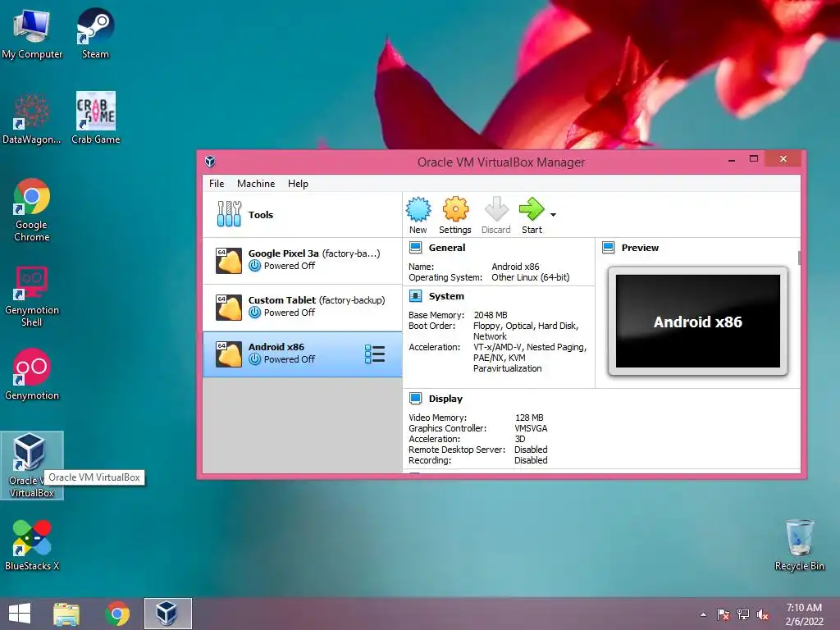Screen dimensions: 840x630
Task: Click the System section header
Action: (x=446, y=296)
